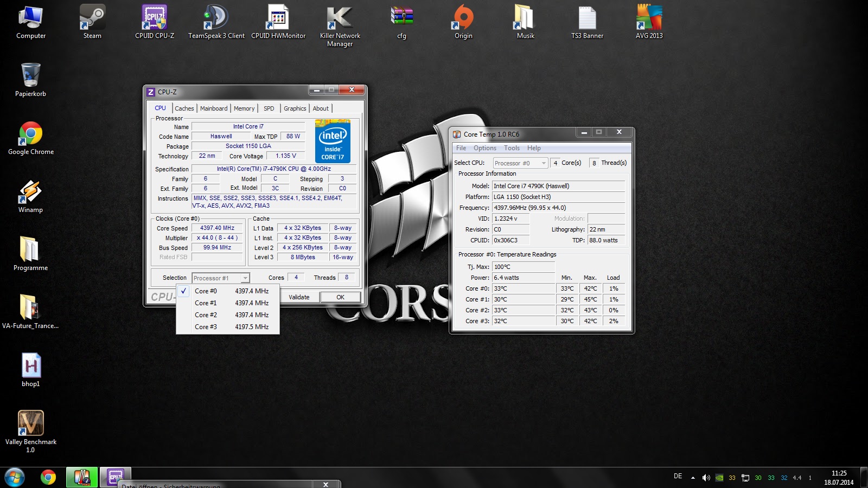Click the "1.135 V" Core Voltage value
Viewport: 868px width, 488px height.
click(x=286, y=156)
